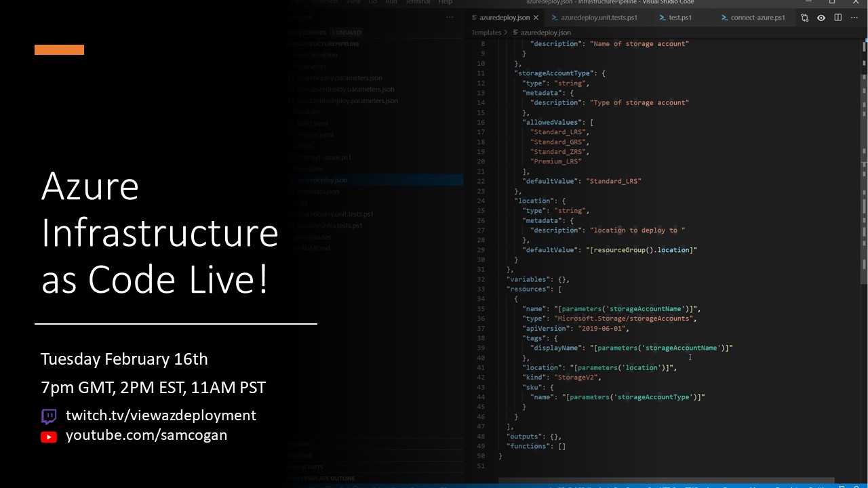Open the Compare Changes icon in editor toolbar

tap(805, 18)
